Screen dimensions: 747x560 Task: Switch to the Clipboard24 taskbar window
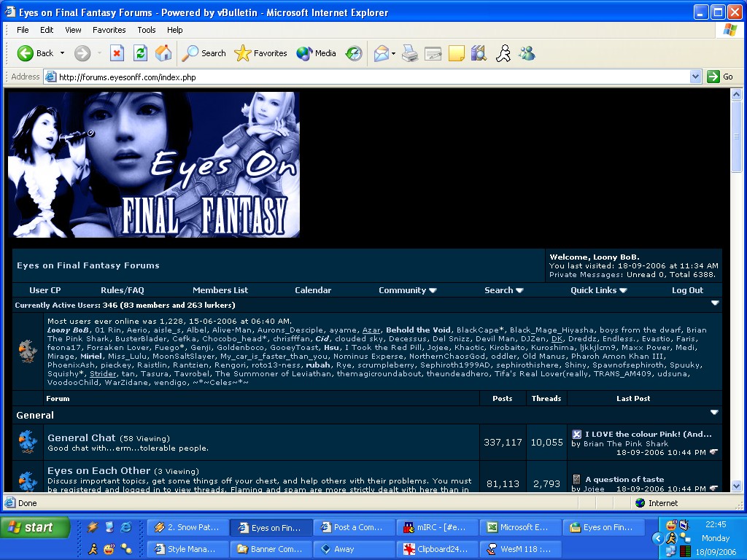pyautogui.click(x=437, y=549)
